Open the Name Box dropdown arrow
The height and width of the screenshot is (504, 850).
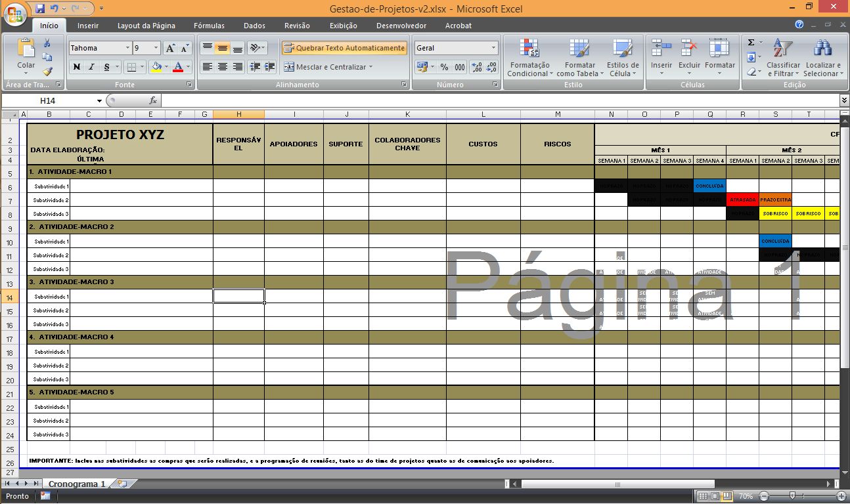pyautogui.click(x=100, y=101)
